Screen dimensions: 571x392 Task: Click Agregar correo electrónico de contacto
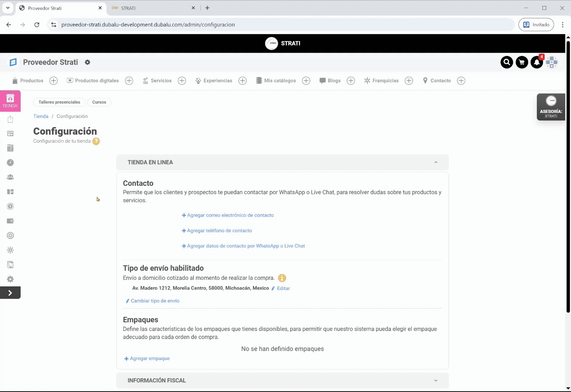[228, 215]
